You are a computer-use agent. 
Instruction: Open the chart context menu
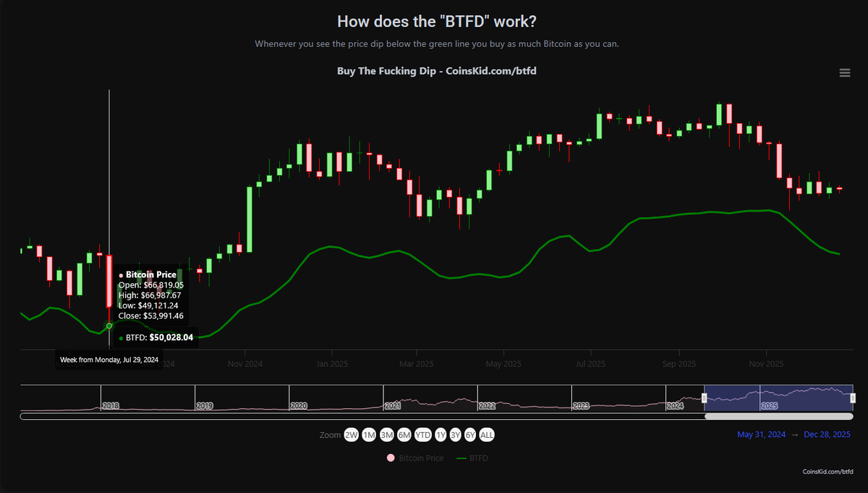845,72
